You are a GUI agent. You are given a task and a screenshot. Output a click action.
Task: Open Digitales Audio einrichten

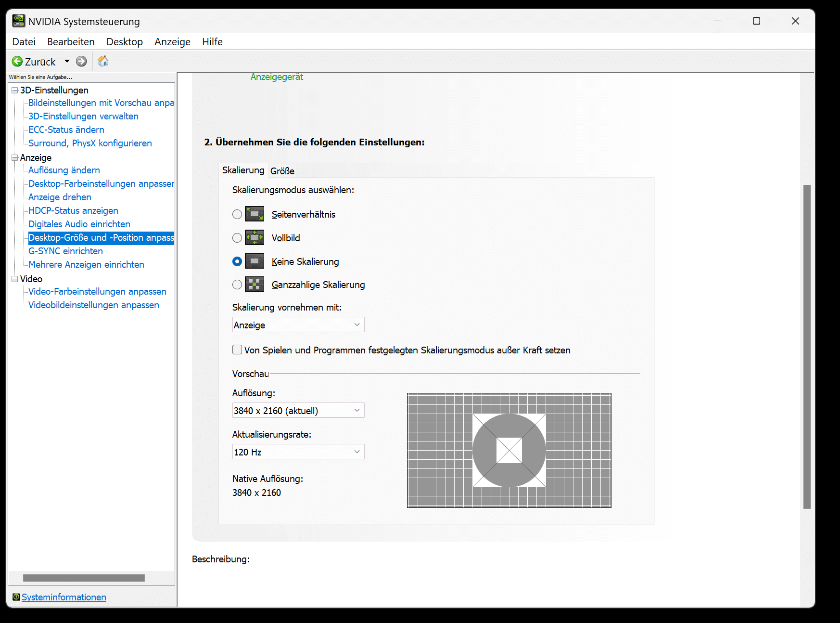79,224
